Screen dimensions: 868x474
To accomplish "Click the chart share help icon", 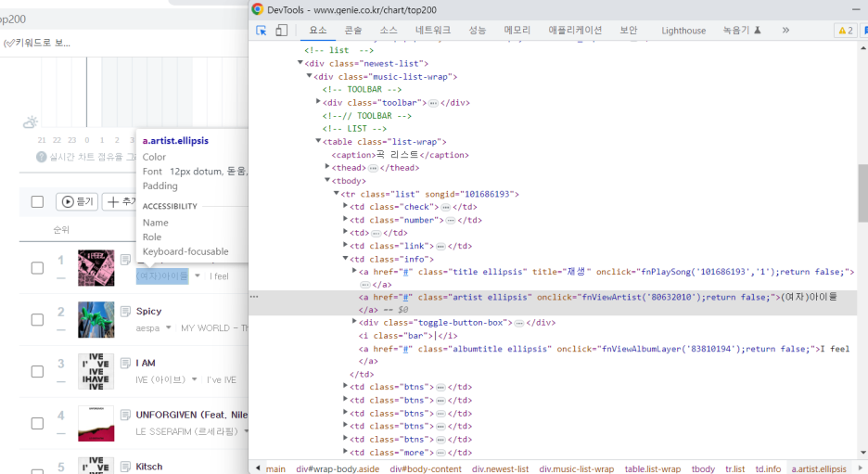I will coord(41,158).
